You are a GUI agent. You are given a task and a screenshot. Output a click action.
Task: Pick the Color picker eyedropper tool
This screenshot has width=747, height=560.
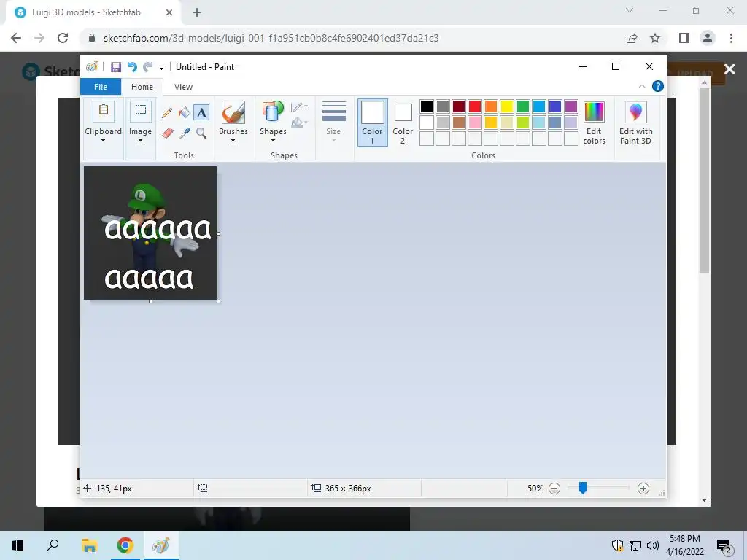pyautogui.click(x=185, y=133)
